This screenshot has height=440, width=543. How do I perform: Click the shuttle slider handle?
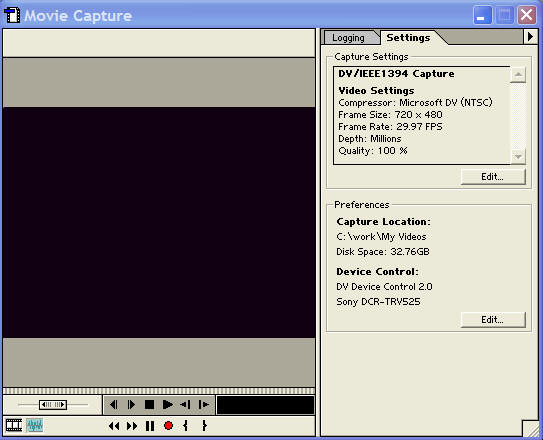[53, 405]
